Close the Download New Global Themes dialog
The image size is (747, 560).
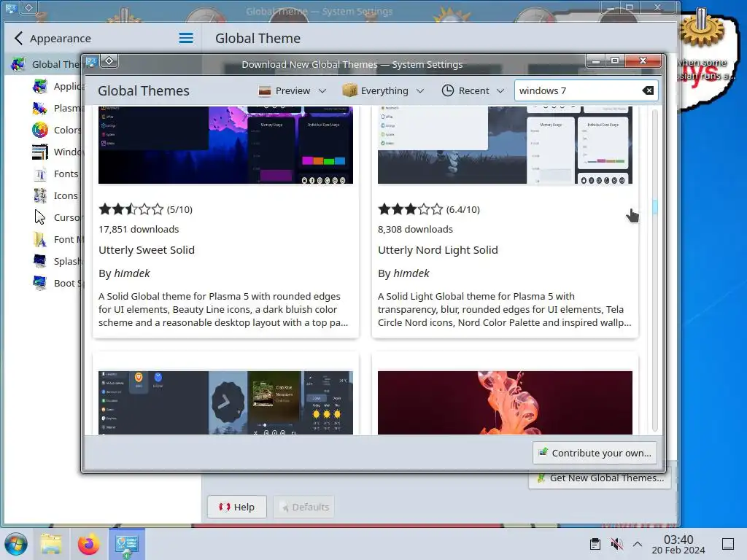coord(643,61)
